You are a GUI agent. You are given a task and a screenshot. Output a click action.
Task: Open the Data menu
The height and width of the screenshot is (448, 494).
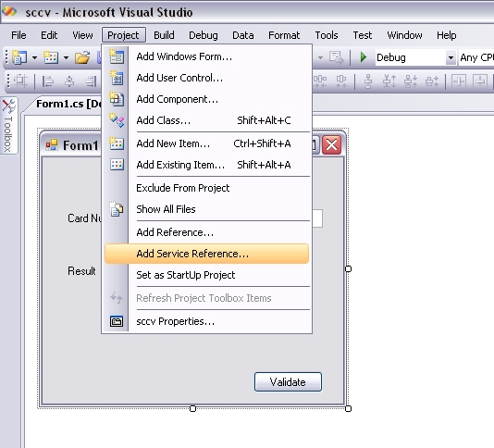tap(243, 35)
